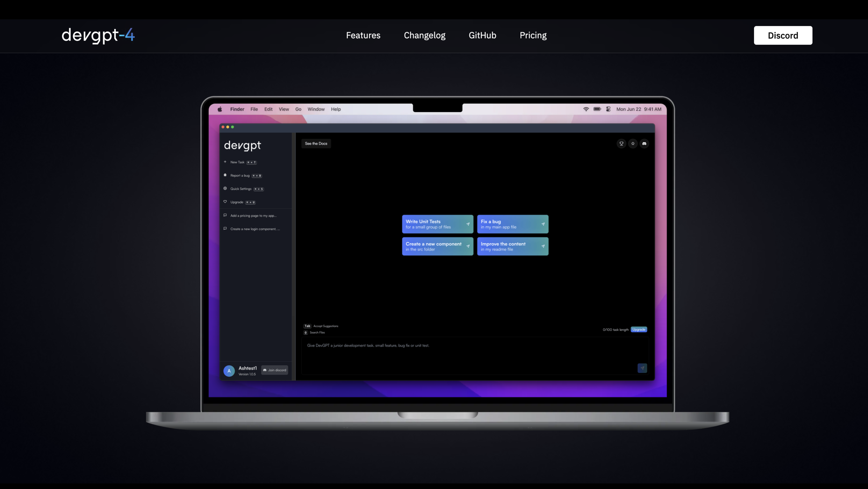868x489 pixels.
Task: Click the ⌘ + S shortcut badge
Action: [258, 189]
